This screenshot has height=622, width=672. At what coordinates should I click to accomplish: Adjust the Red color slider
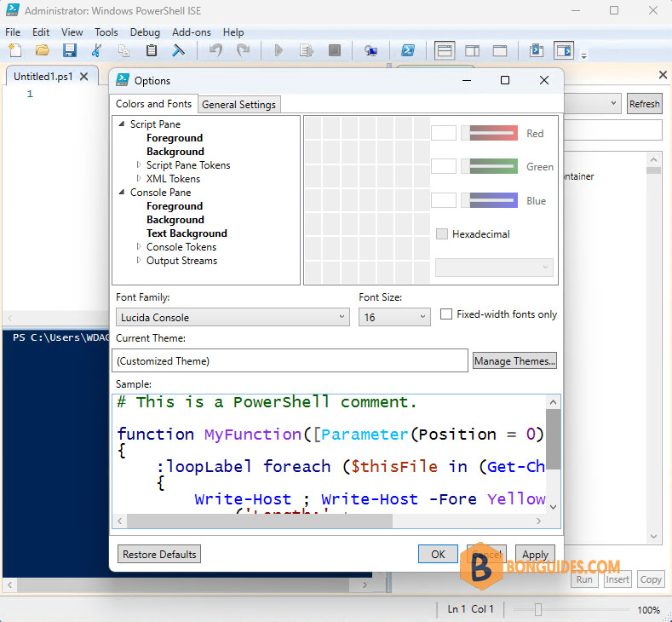click(490, 133)
